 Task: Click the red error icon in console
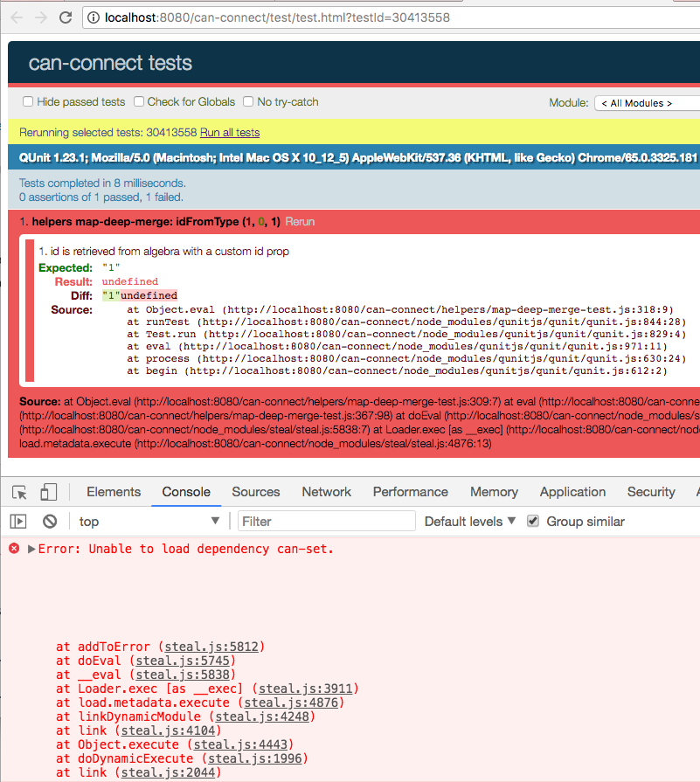coord(14,549)
